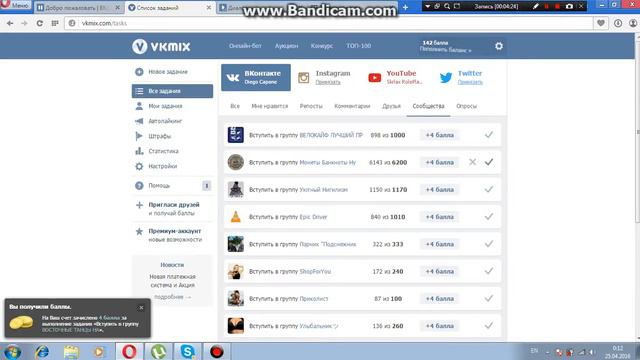Image resolution: width=640 pixels, height=360 pixels.
Task: Click the YouTube icon
Action: coord(374,78)
